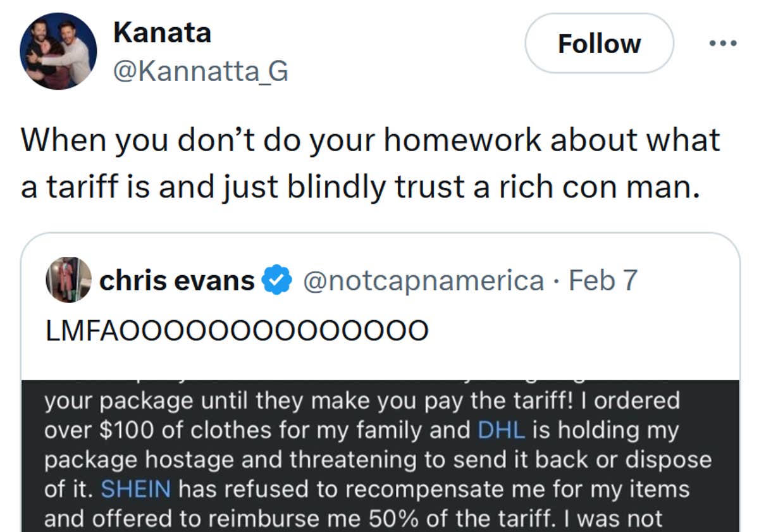The image size is (759, 532).
Task: Open the @notcapnamerica handle
Action: 424,280
